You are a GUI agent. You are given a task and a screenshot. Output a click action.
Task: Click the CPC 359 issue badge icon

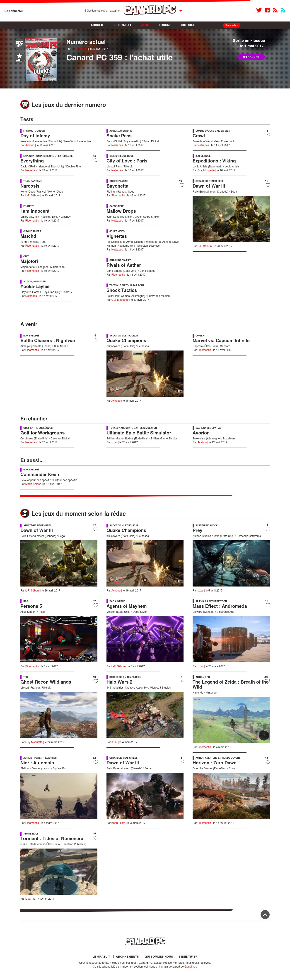(x=19, y=44)
